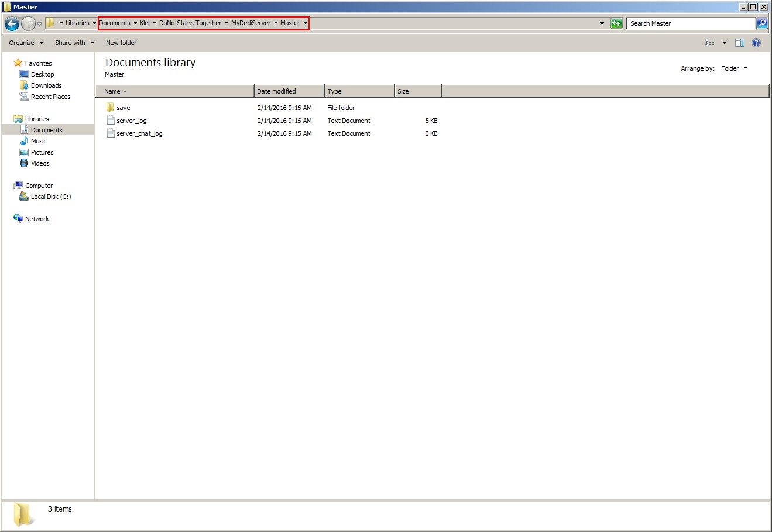Click the Favorites star icon
Viewport: 772px width, 532px height.
18,63
